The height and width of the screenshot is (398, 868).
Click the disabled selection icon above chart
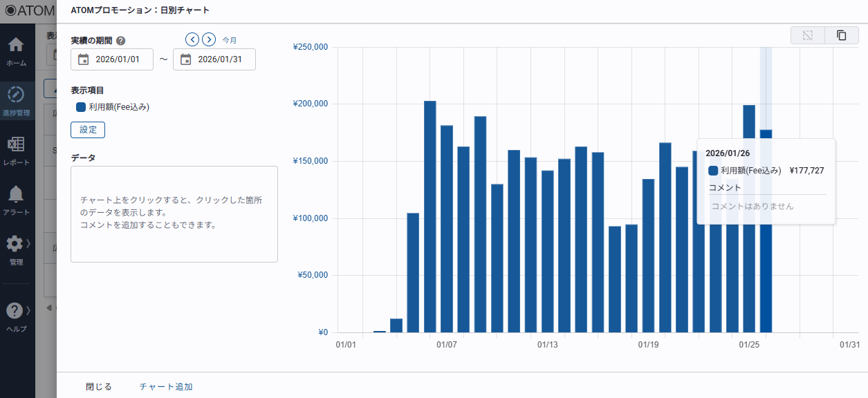pos(807,35)
